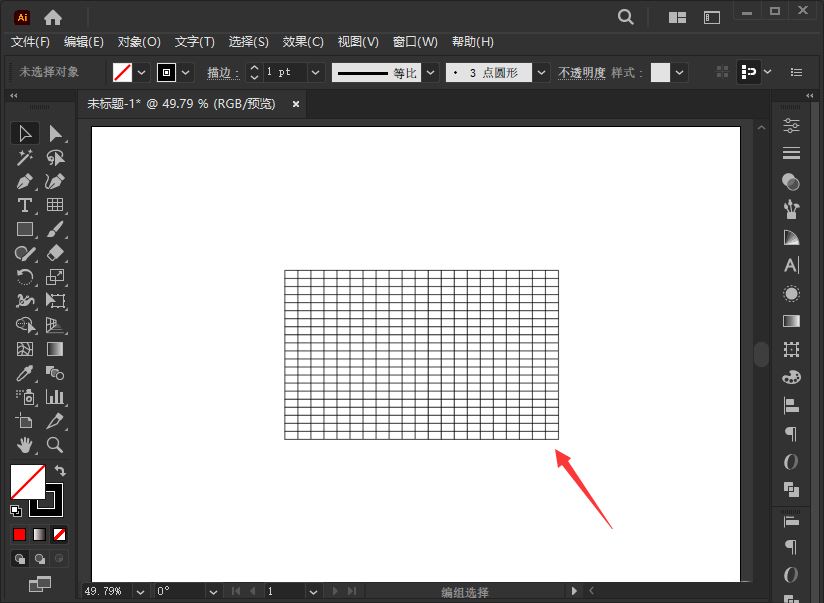824x603 pixels.
Task: Swap the fill and stroke colors
Action: (x=59, y=469)
